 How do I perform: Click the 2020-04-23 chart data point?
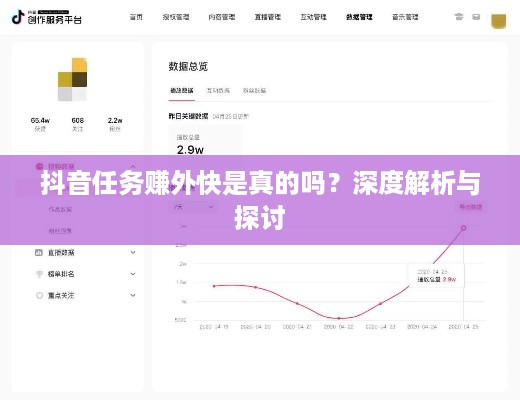[x=380, y=304]
